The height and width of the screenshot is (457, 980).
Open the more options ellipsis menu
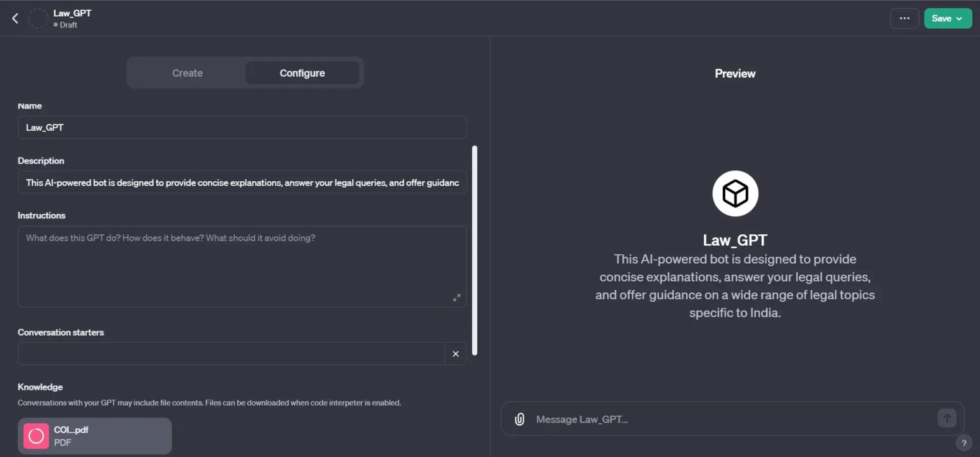[x=904, y=18]
